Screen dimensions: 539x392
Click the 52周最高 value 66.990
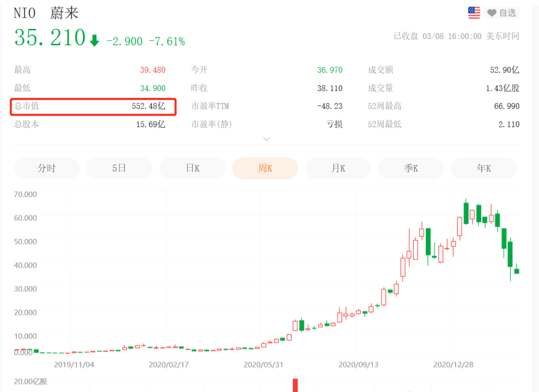(x=507, y=106)
